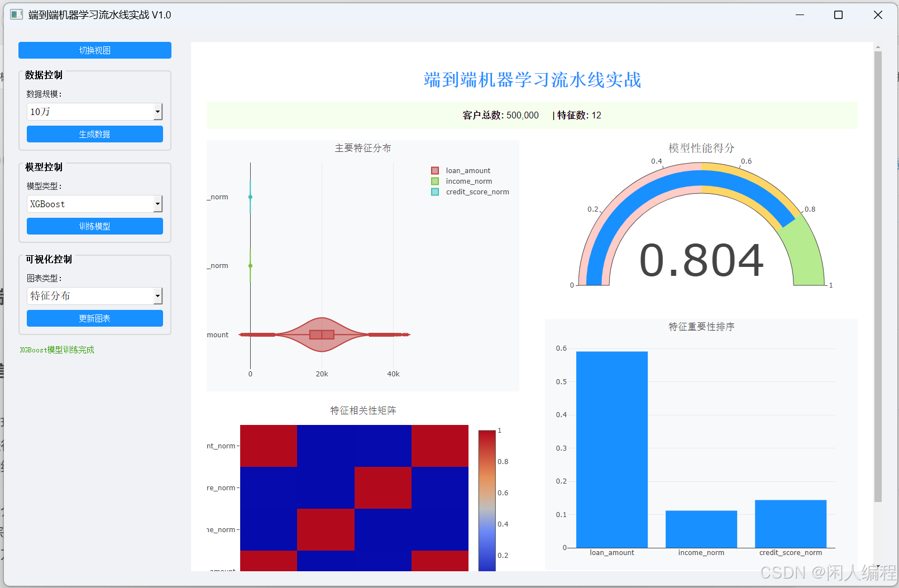Image resolution: width=899 pixels, height=588 pixels.
Task: Click the 生成数据 button
Action: coord(95,134)
